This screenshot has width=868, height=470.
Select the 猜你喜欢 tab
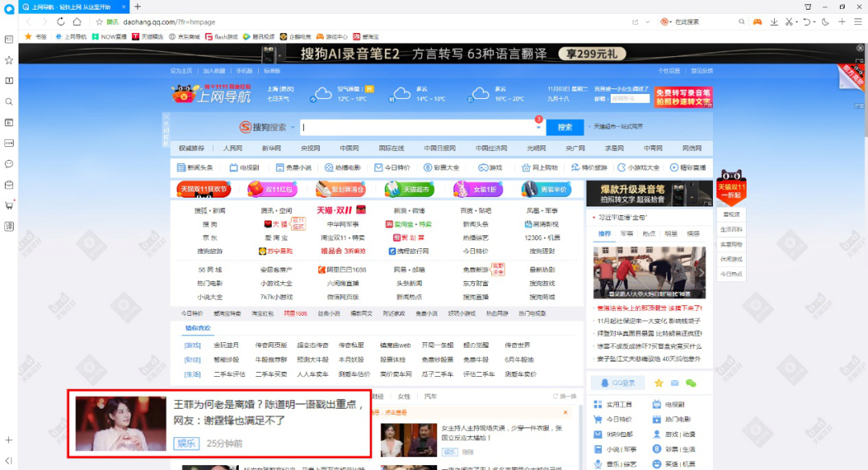[198, 329]
